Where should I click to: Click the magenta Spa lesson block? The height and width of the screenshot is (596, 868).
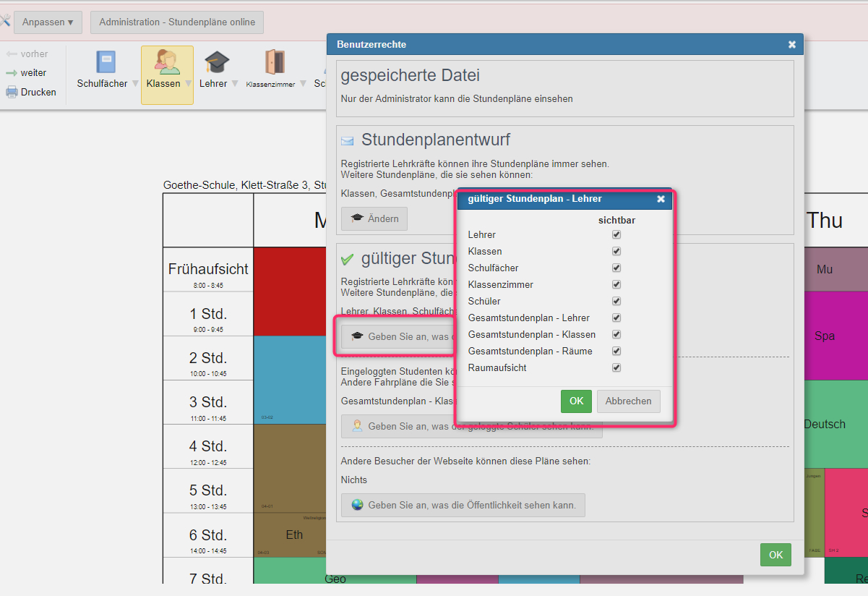pyautogui.click(x=824, y=336)
